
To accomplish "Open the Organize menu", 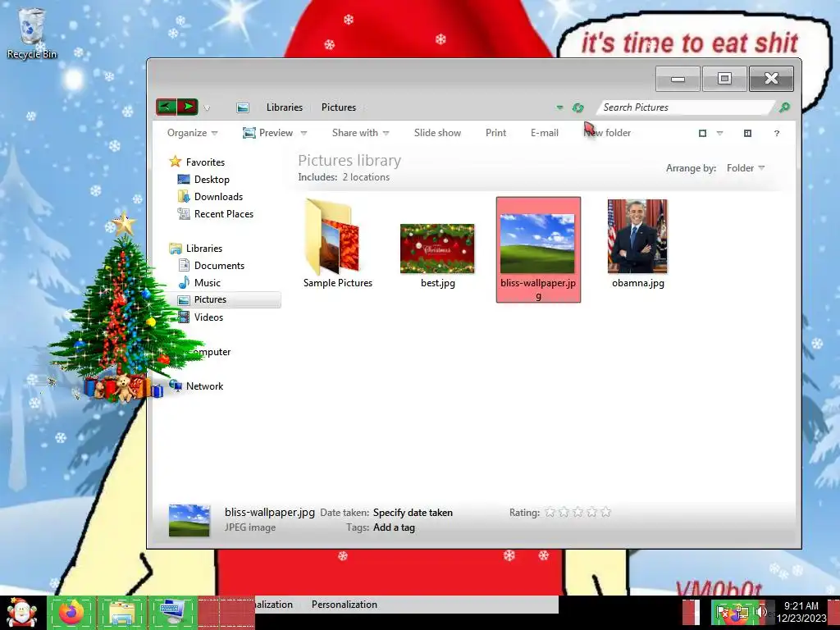I will (192, 133).
